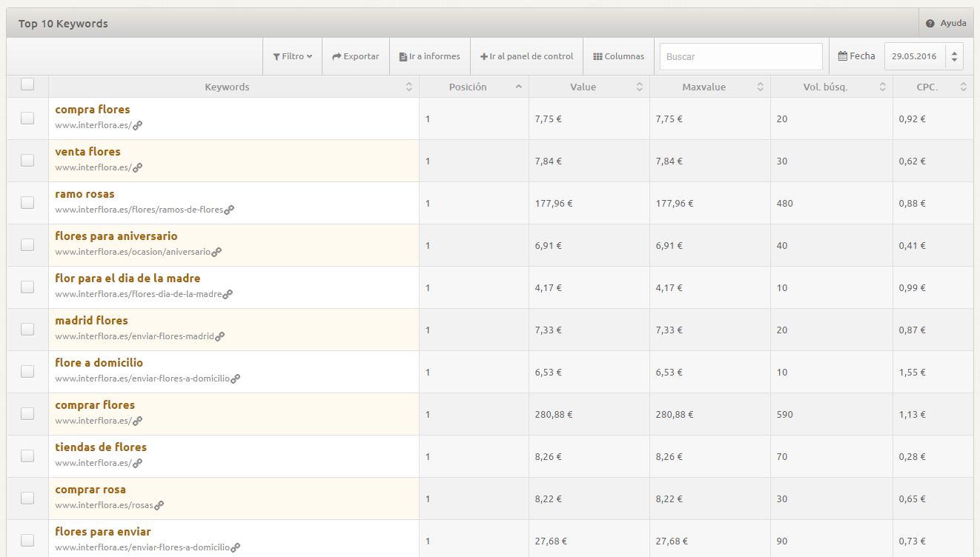980x557 pixels.
Task: Open the ramo rosas keyword link
Action: (x=85, y=194)
